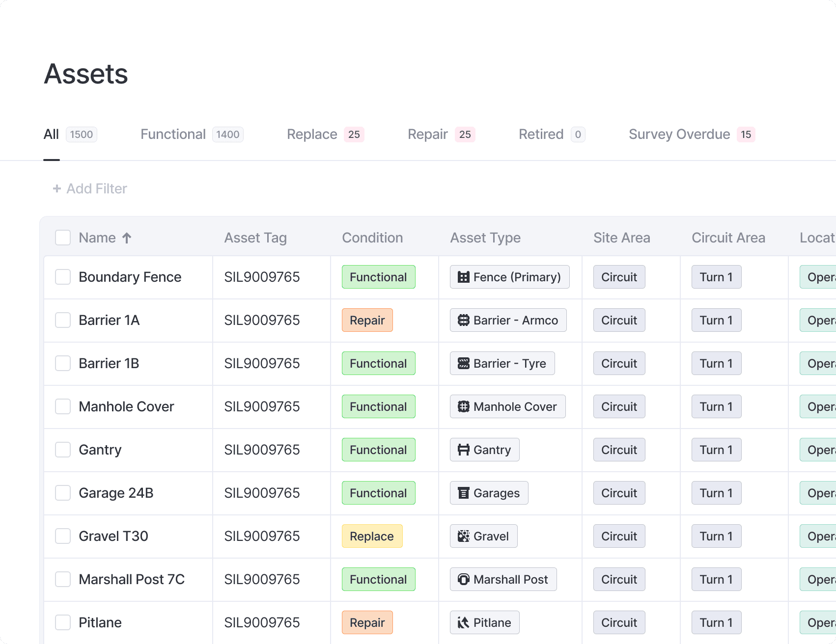Click the Replace condition badge for Gravel T30
The image size is (836, 644).
[x=372, y=536]
